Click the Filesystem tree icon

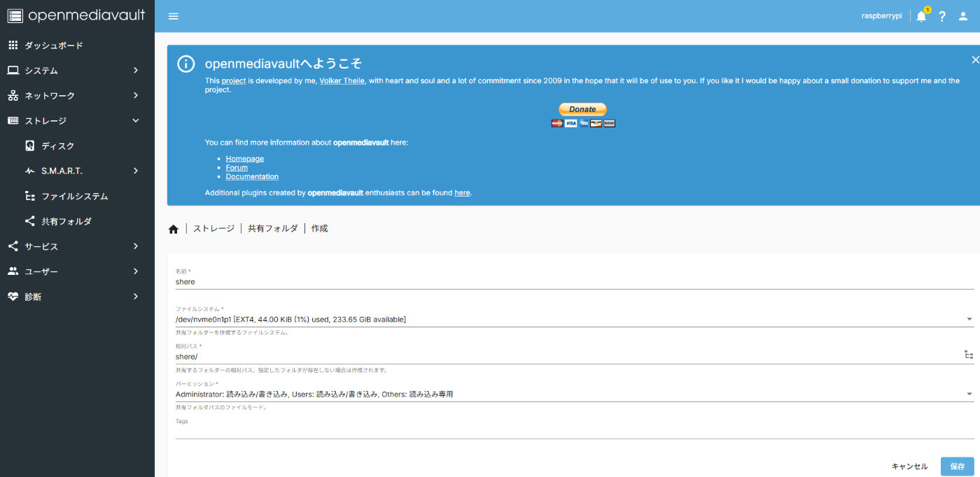pyautogui.click(x=29, y=197)
